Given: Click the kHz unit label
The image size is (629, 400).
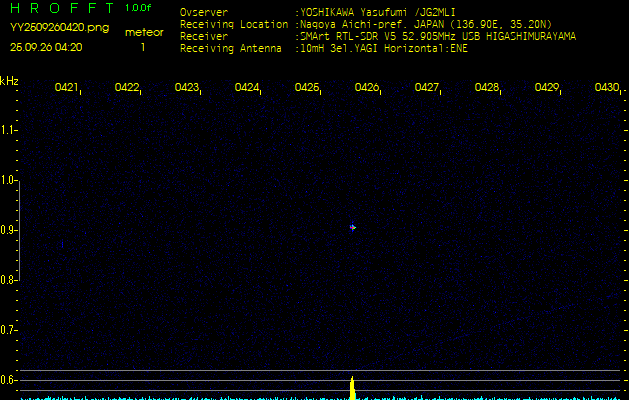Looking at the screenshot, I should click(x=9, y=81).
